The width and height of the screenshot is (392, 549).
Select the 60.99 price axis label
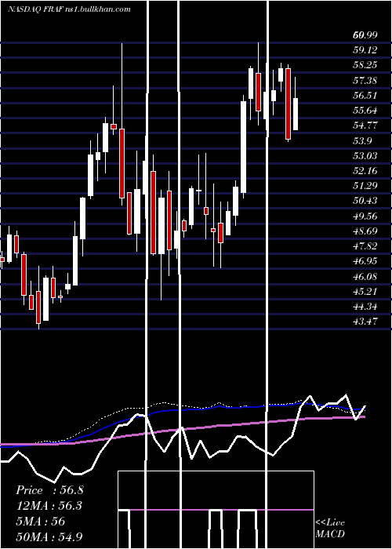point(365,35)
